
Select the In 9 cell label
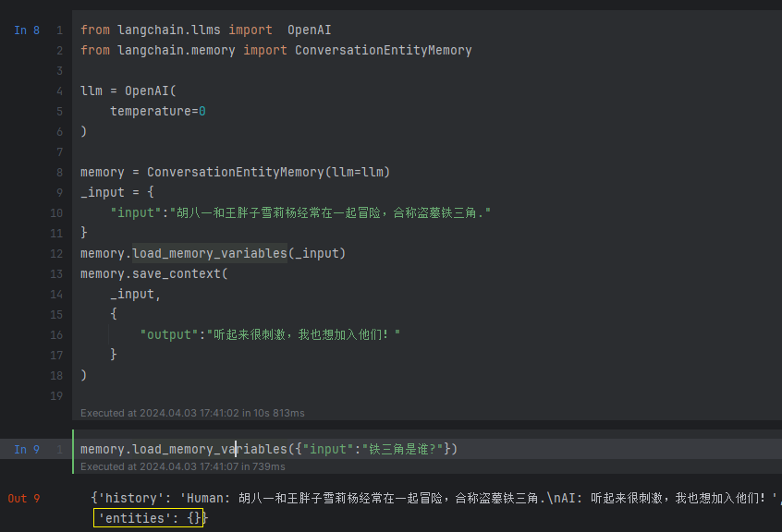(27, 449)
